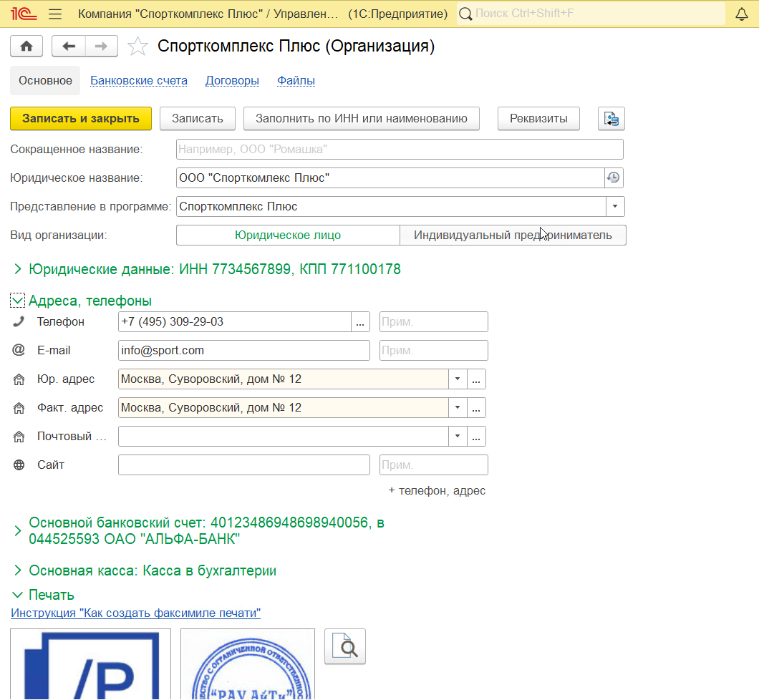
Task: Open print preview magnifier document icon
Action: pos(345,646)
